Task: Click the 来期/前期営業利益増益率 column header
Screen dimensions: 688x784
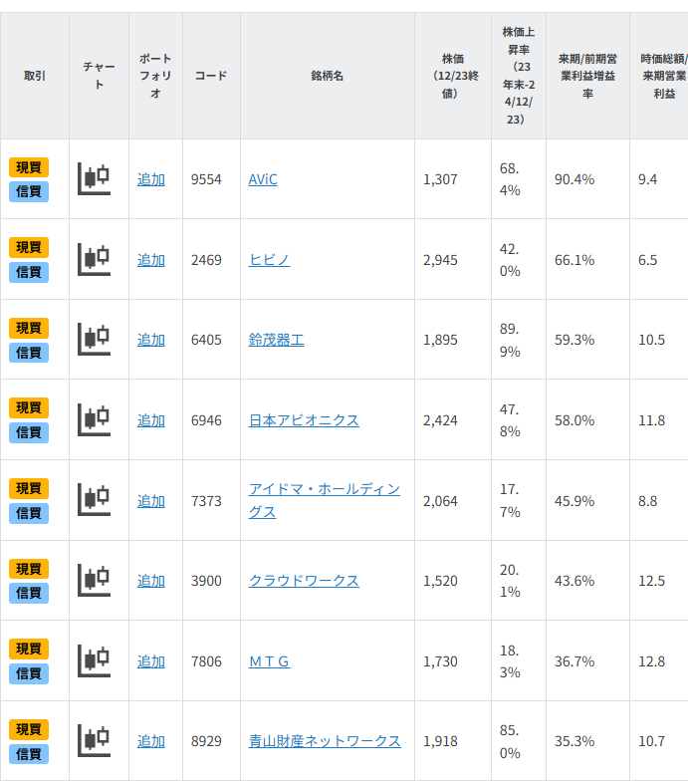Action: coord(587,76)
